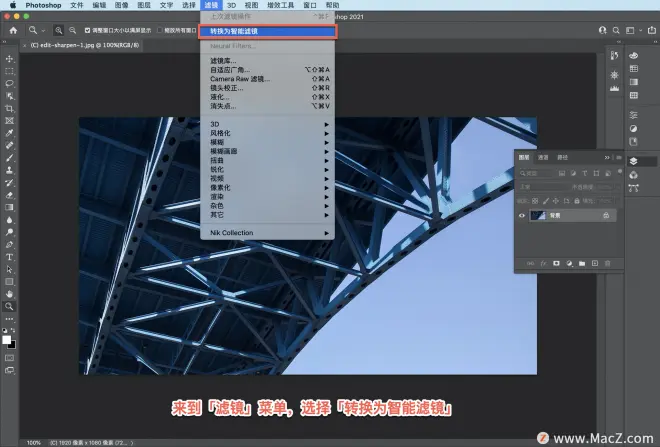Open the Swatches panel icon

click(633, 69)
